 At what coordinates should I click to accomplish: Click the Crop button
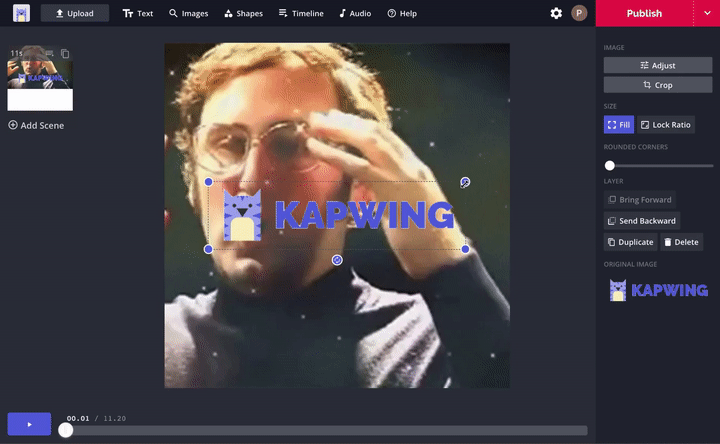click(x=658, y=85)
